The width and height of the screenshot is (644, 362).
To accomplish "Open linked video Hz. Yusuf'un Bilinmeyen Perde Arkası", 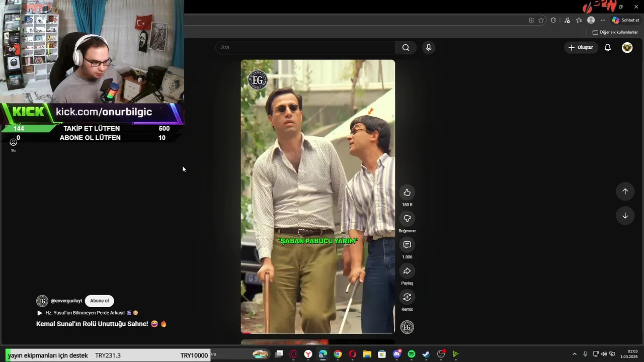I will [x=87, y=313].
